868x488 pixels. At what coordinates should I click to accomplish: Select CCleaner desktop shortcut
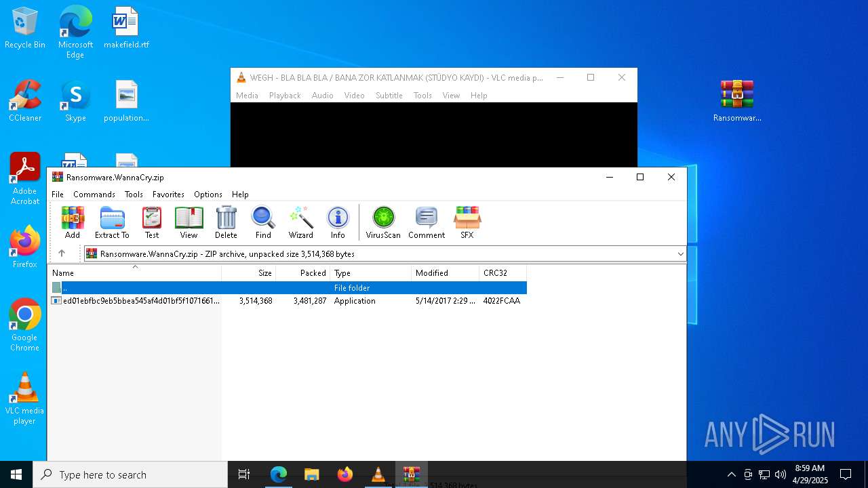coord(25,101)
